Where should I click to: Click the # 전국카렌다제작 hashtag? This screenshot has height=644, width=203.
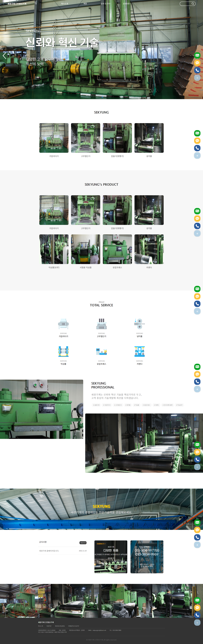click(168, 405)
